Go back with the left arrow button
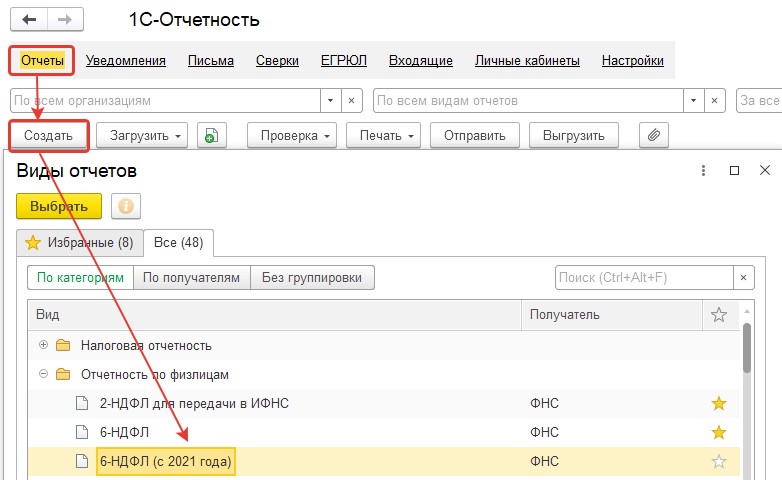Screen dimensions: 782x480 tap(29, 20)
